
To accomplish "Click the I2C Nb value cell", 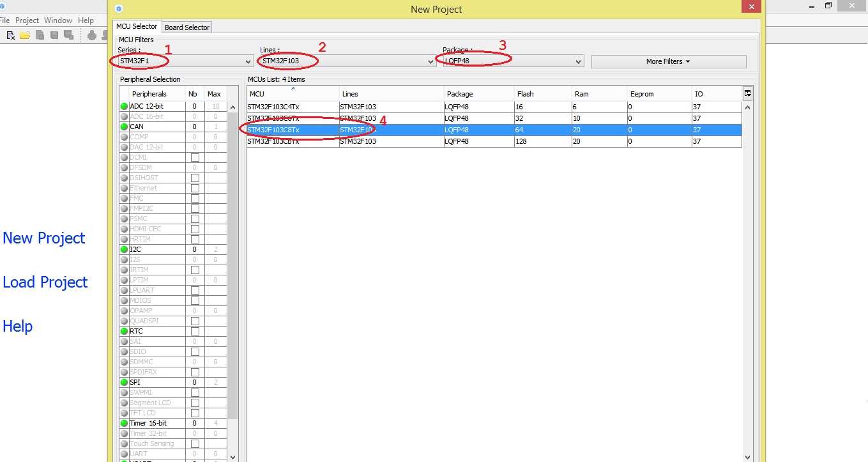I will click(195, 249).
